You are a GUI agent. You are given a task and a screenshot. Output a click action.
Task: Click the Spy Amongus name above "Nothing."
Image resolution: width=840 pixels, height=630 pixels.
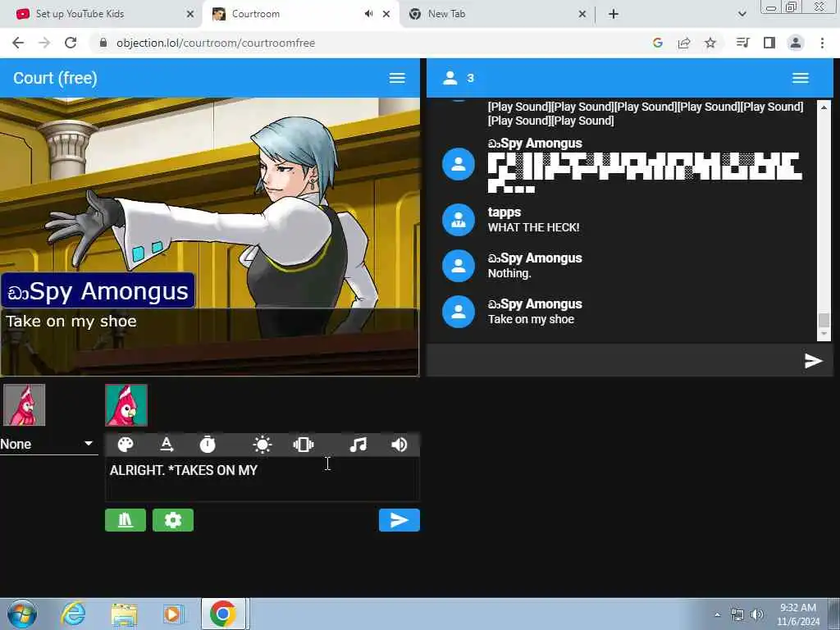pyautogui.click(x=535, y=258)
